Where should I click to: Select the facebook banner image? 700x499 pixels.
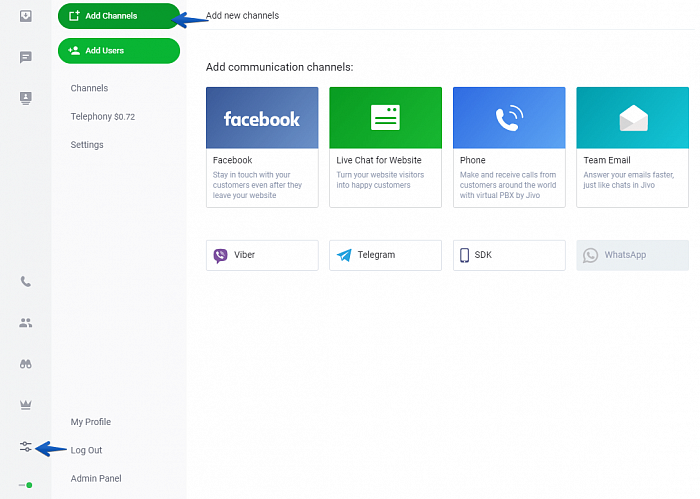coord(262,118)
